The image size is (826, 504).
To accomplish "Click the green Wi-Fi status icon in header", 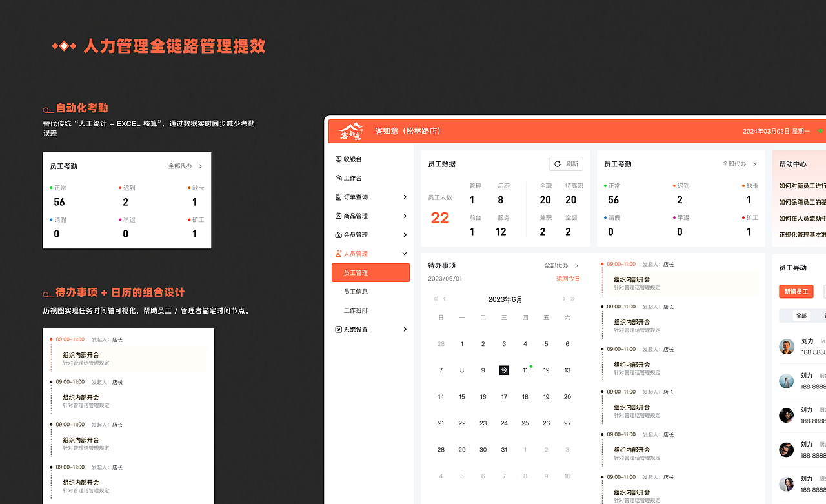I will tap(821, 130).
